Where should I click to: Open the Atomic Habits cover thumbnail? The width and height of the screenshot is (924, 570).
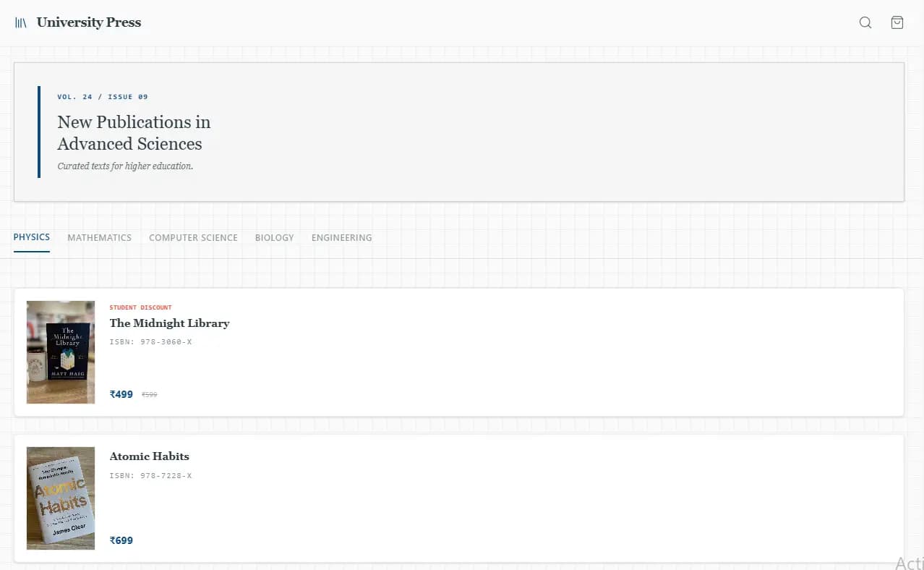61,498
